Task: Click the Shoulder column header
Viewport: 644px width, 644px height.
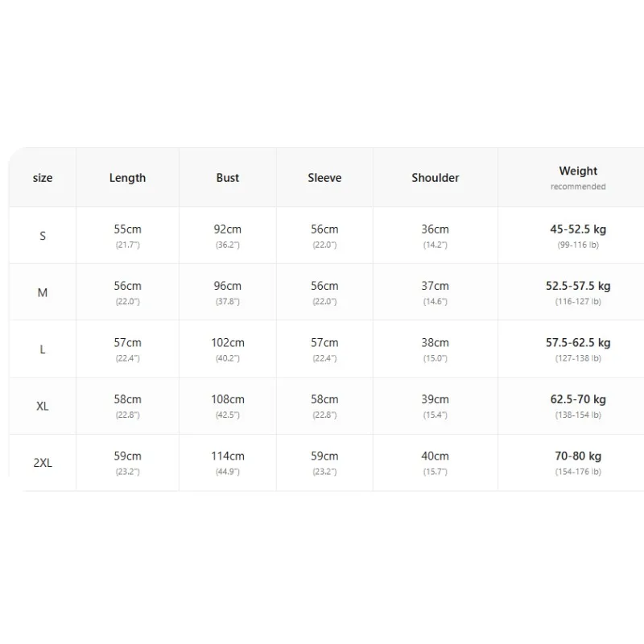Action: click(436, 178)
